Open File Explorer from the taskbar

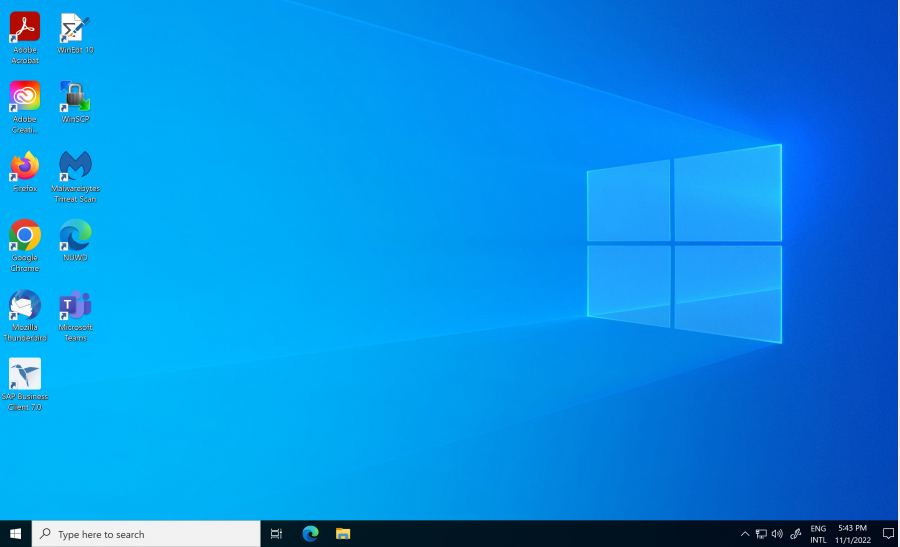click(x=342, y=534)
